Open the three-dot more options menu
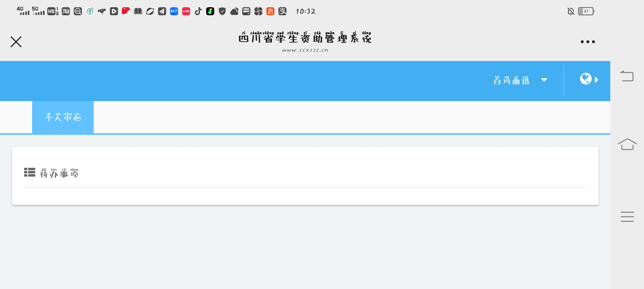Viewport: 644px width, 289px height. click(588, 42)
